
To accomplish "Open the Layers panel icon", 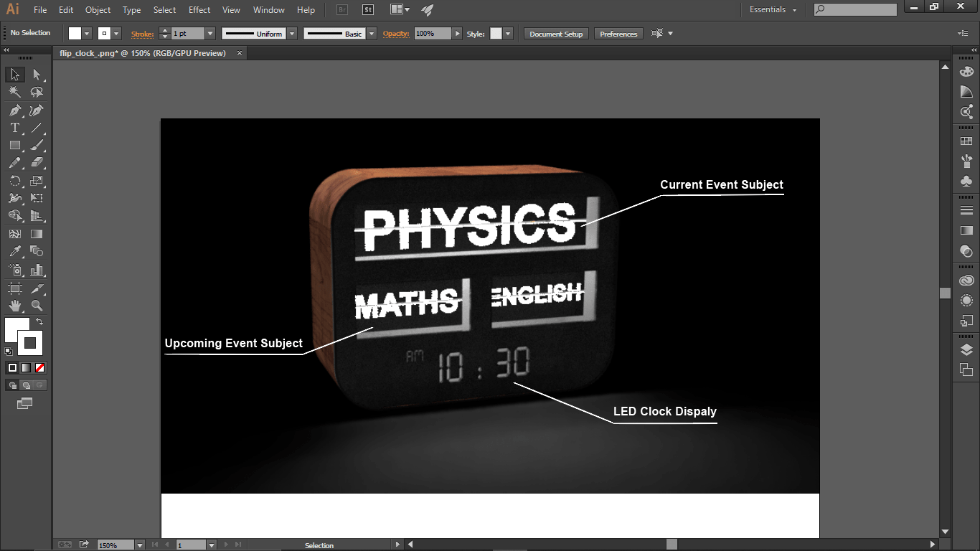I will tap(966, 350).
